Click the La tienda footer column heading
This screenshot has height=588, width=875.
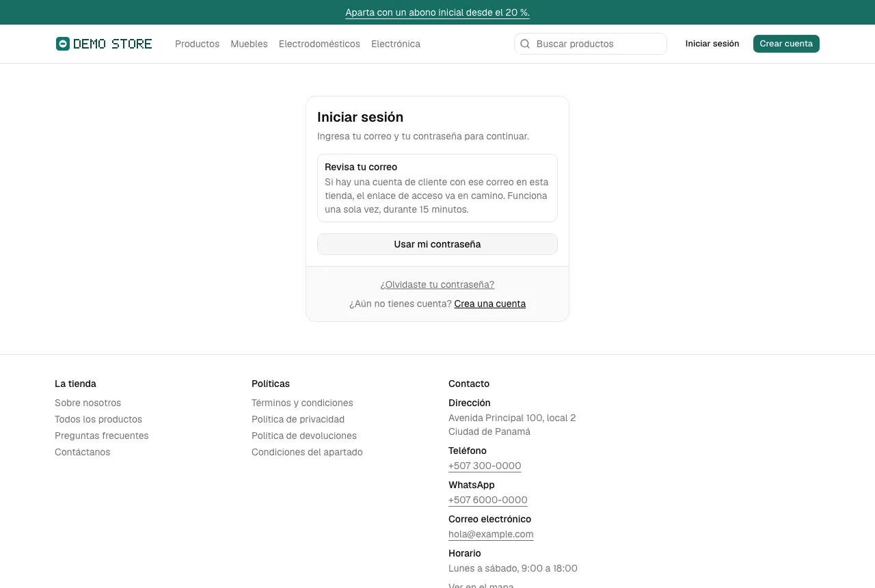[x=75, y=384]
